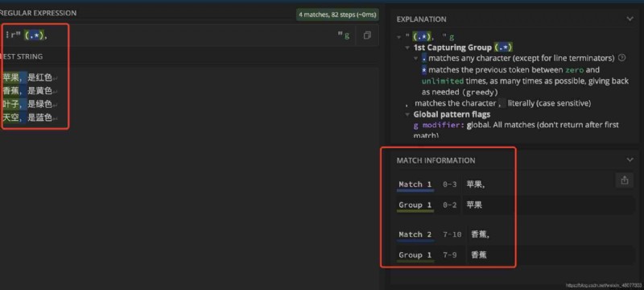Screen dimensions: 644x290
Task: Click the '* matches the previous token' line
Action: pos(525,81)
